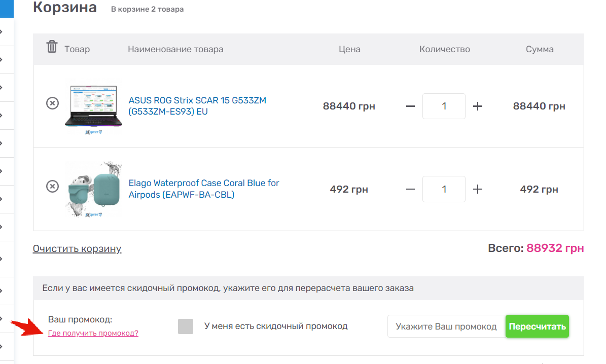Expand the topmost sidebar chevron arrow

click(2, 31)
